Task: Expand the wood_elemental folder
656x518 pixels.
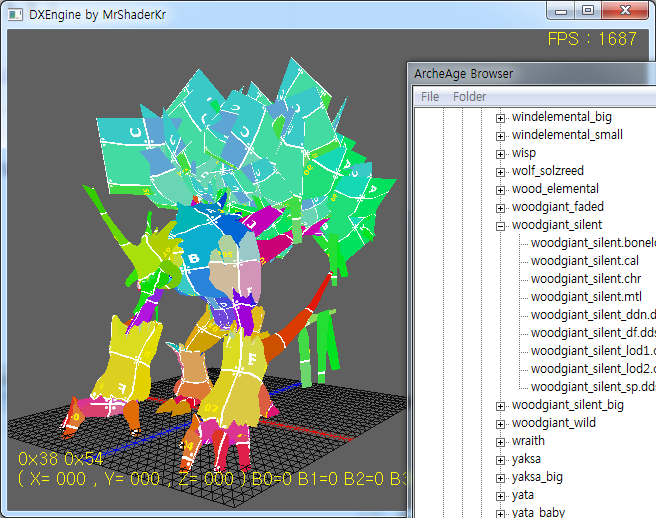Action: point(500,190)
